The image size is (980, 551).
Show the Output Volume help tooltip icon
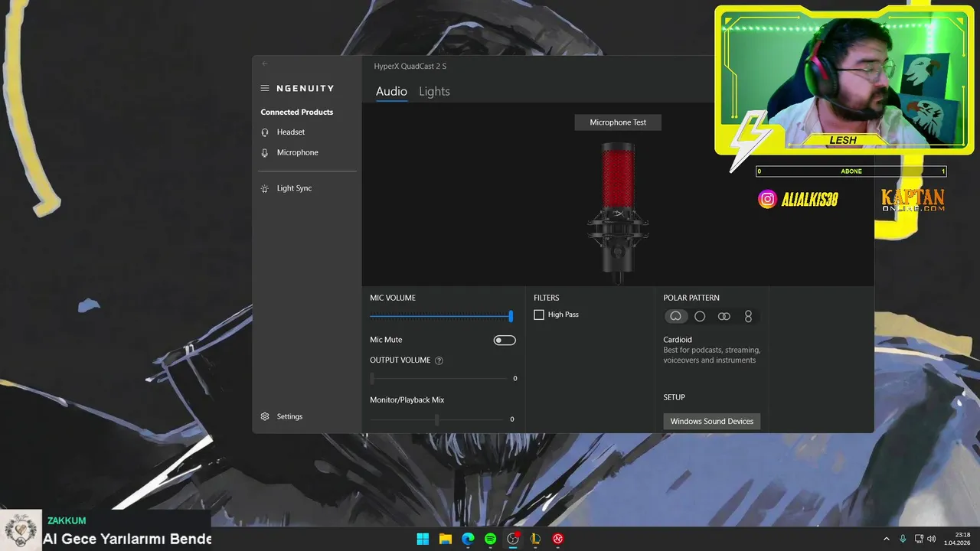439,360
